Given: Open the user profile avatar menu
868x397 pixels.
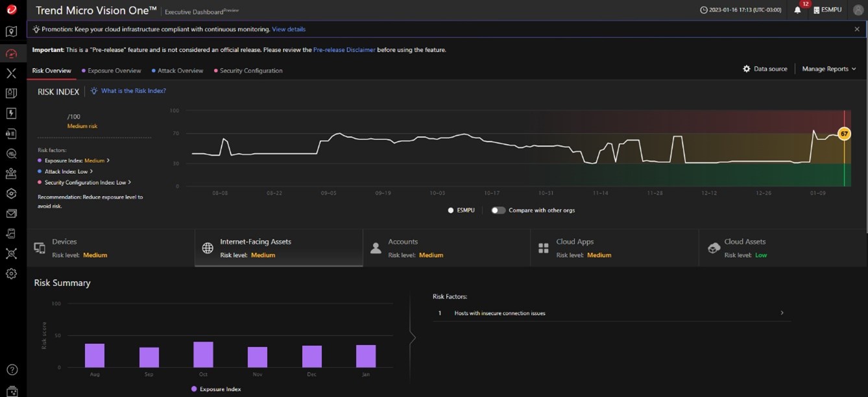Looking at the screenshot, I should tap(858, 10).
